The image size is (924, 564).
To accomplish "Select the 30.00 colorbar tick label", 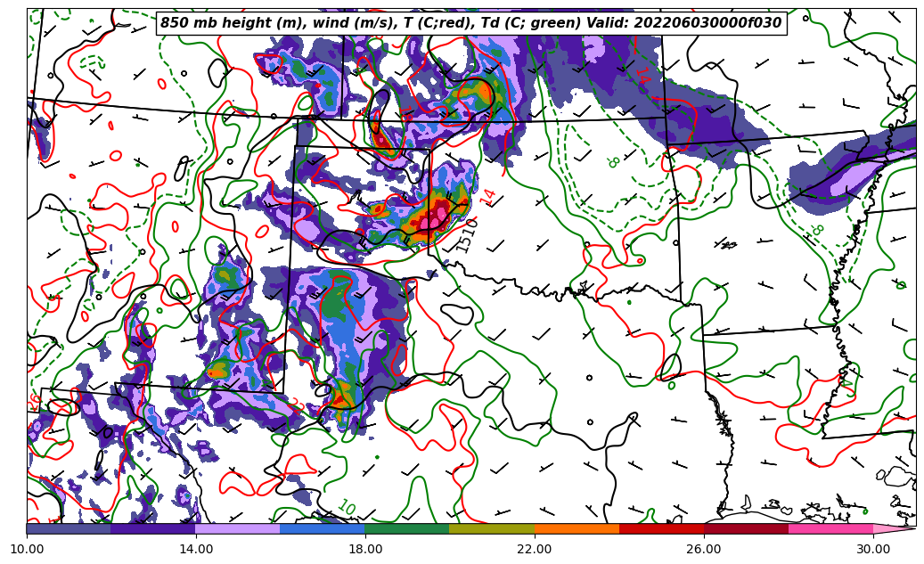I will (873, 549).
